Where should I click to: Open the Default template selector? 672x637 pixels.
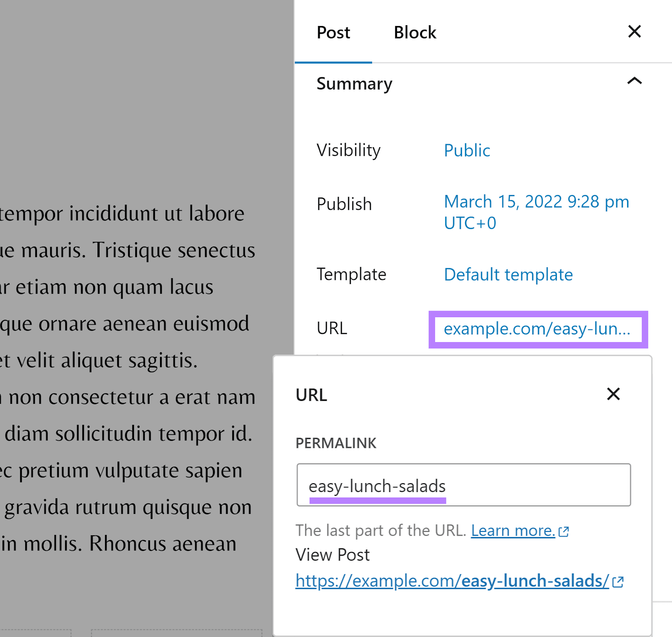tap(508, 274)
